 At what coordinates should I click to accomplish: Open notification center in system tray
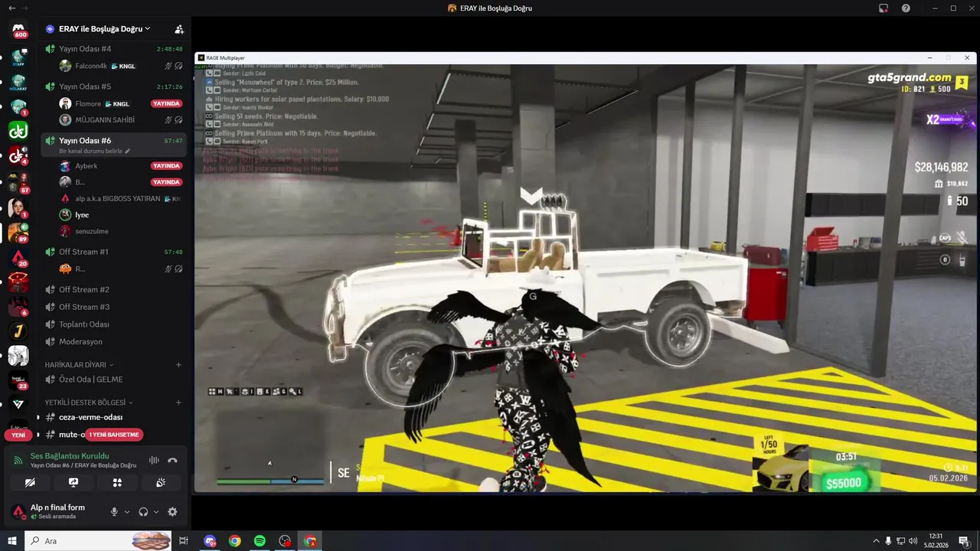coord(964,541)
